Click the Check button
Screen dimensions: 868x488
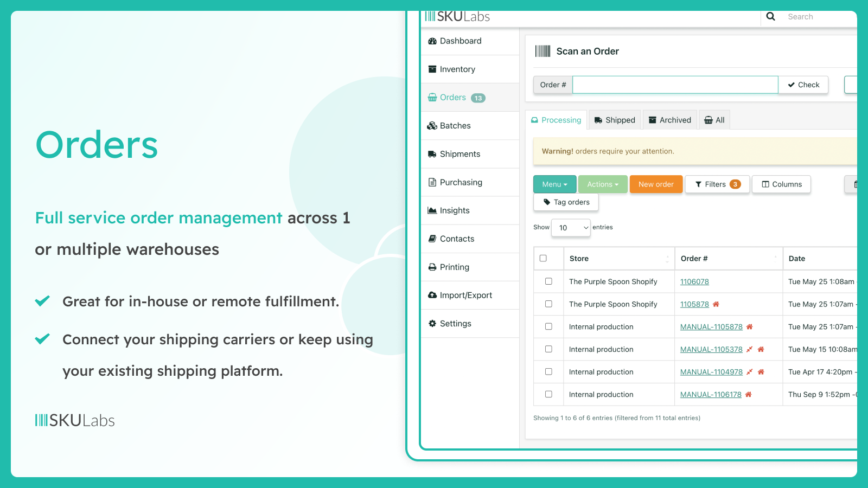[x=803, y=85]
